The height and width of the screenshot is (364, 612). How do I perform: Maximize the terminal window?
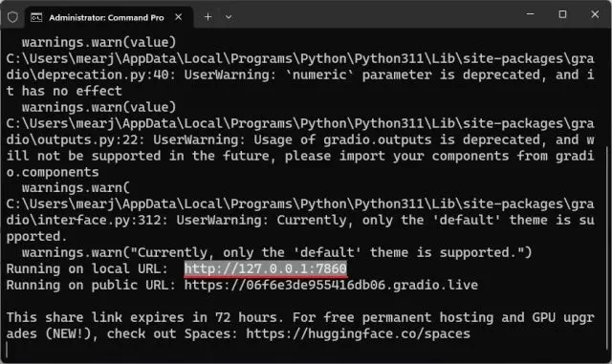click(x=562, y=14)
